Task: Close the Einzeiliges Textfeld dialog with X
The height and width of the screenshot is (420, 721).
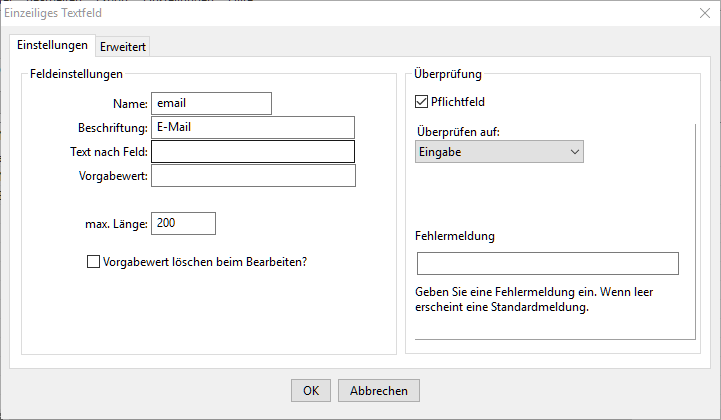Action: click(705, 13)
